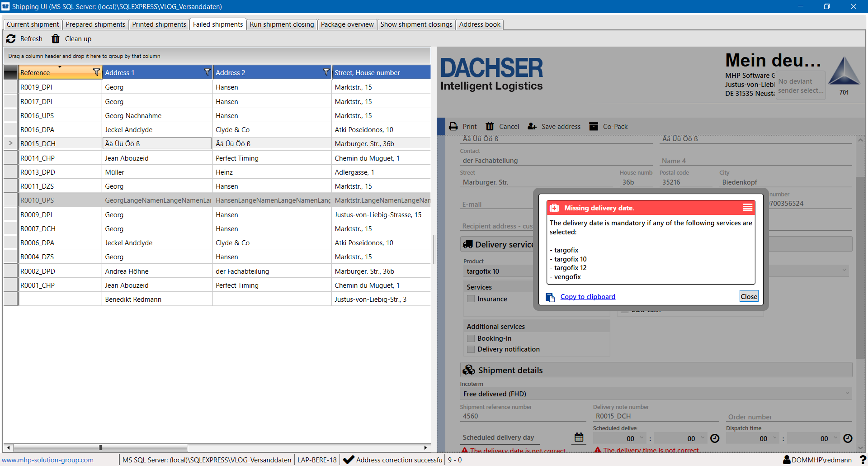Open the menu icon in error dialog header
868x466 pixels.
pyautogui.click(x=748, y=208)
